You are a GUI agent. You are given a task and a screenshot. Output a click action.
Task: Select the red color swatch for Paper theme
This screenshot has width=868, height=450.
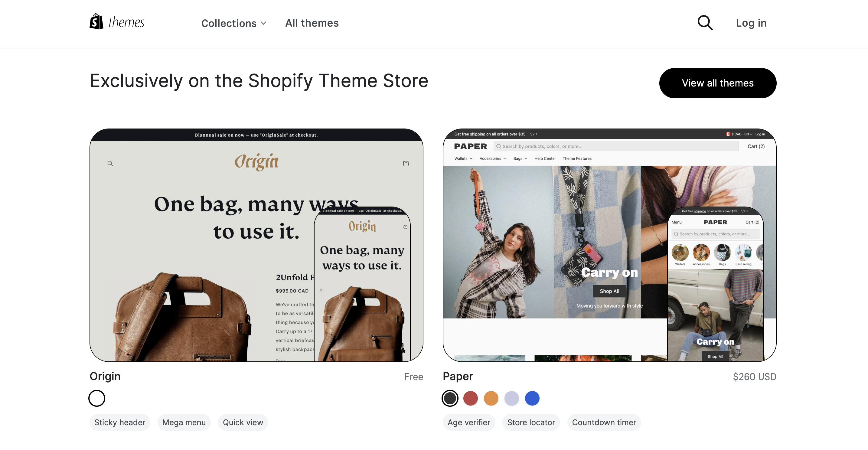coord(470,398)
